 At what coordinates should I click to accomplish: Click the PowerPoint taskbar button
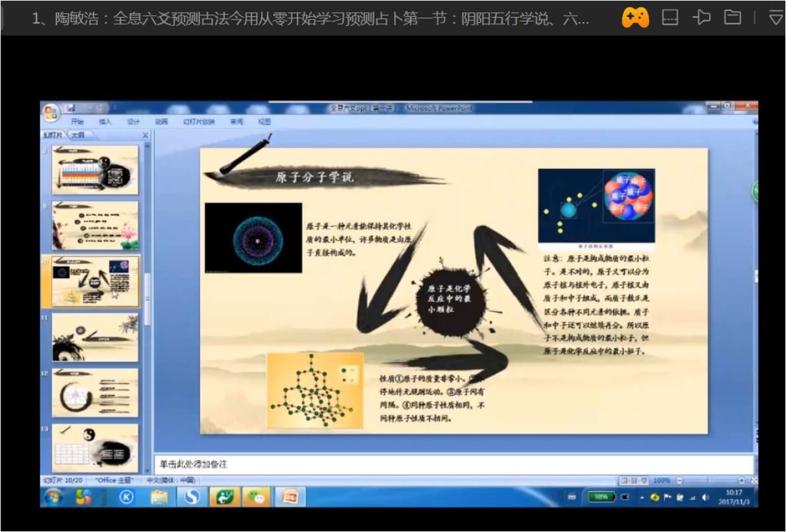[290, 497]
